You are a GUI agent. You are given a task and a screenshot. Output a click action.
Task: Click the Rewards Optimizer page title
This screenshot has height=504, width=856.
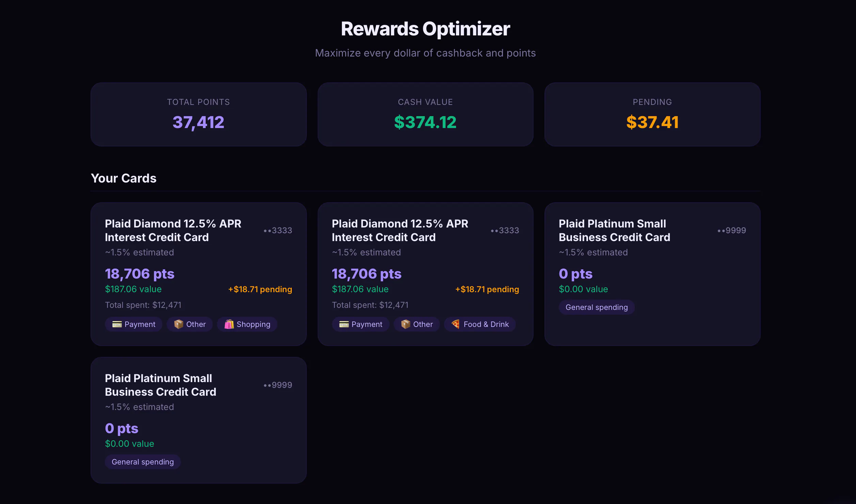(x=425, y=29)
